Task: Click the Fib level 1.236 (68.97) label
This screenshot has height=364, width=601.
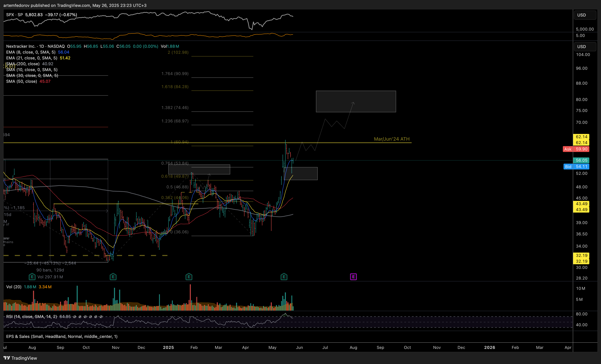Action: (x=175, y=121)
